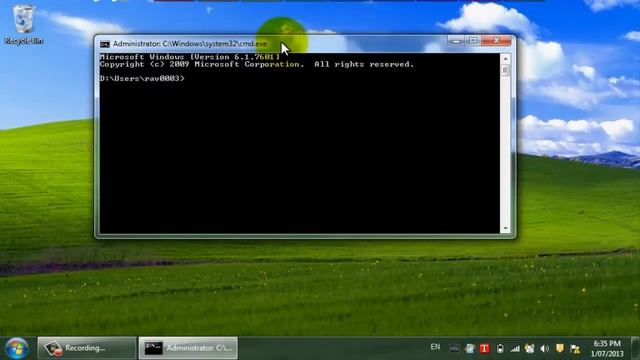Minimize the cmd window
This screenshot has width=640, height=360.
(x=456, y=41)
